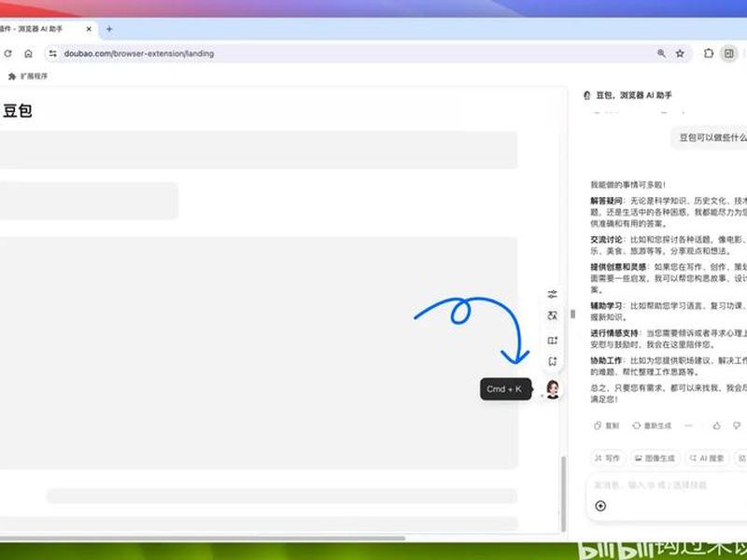Give the reply a thumbs up
747x560 pixels.
[716, 426]
